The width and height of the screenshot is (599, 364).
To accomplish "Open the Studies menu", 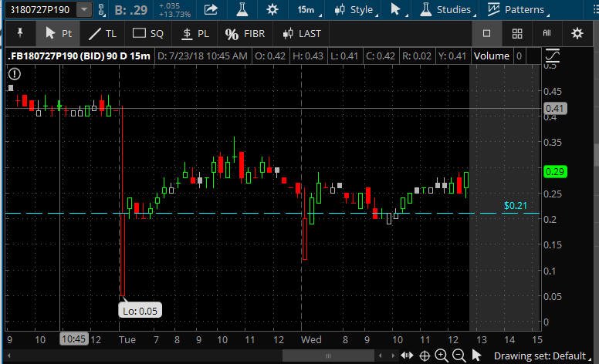I will pyautogui.click(x=448, y=9).
